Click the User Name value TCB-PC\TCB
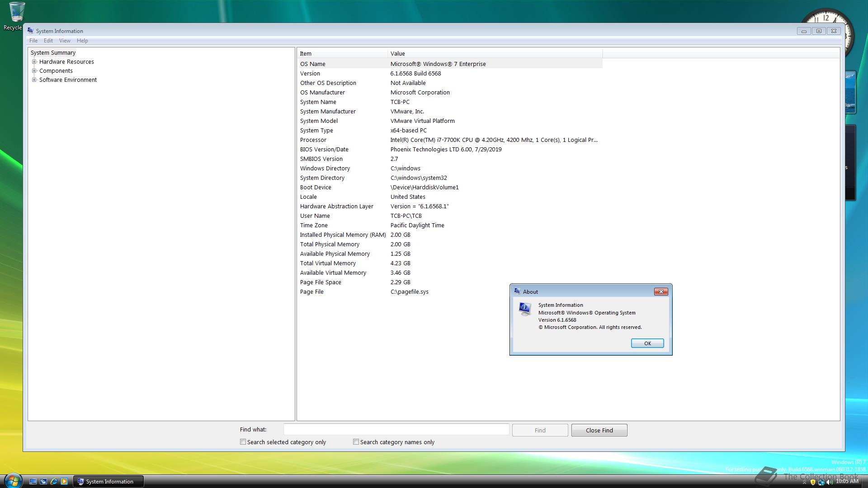This screenshot has height=488, width=868. 406,216
